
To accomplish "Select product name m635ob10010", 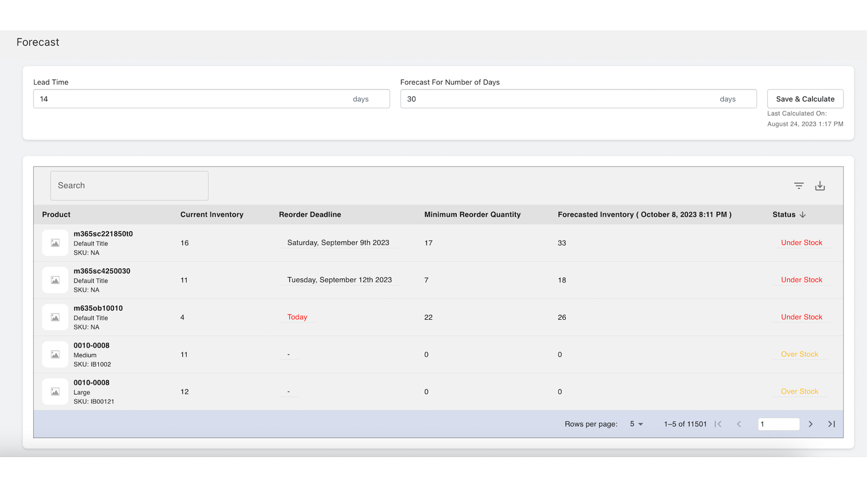I will click(98, 308).
